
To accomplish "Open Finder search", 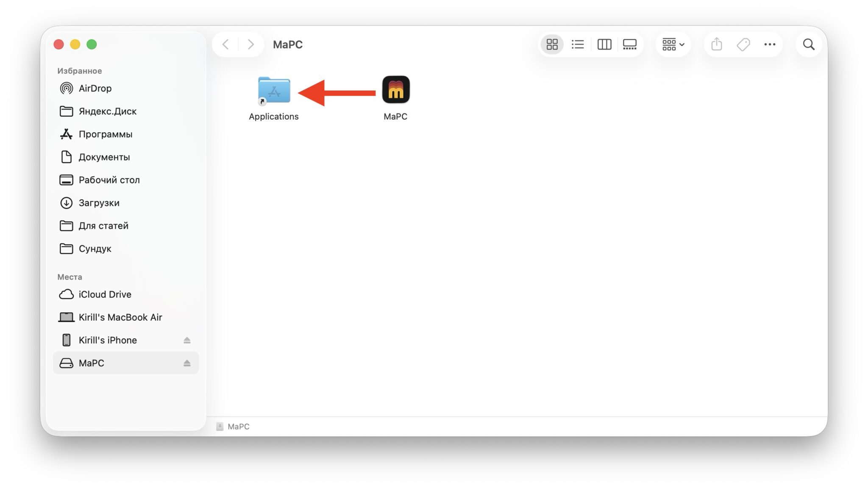I will coord(809,44).
